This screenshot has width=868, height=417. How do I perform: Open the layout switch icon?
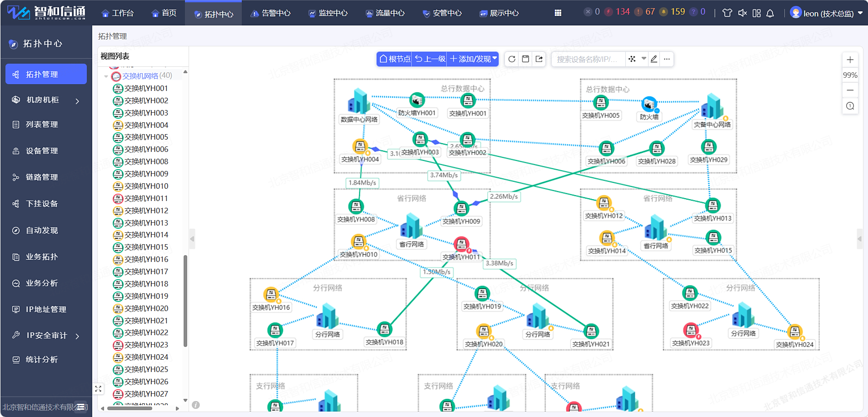757,13
